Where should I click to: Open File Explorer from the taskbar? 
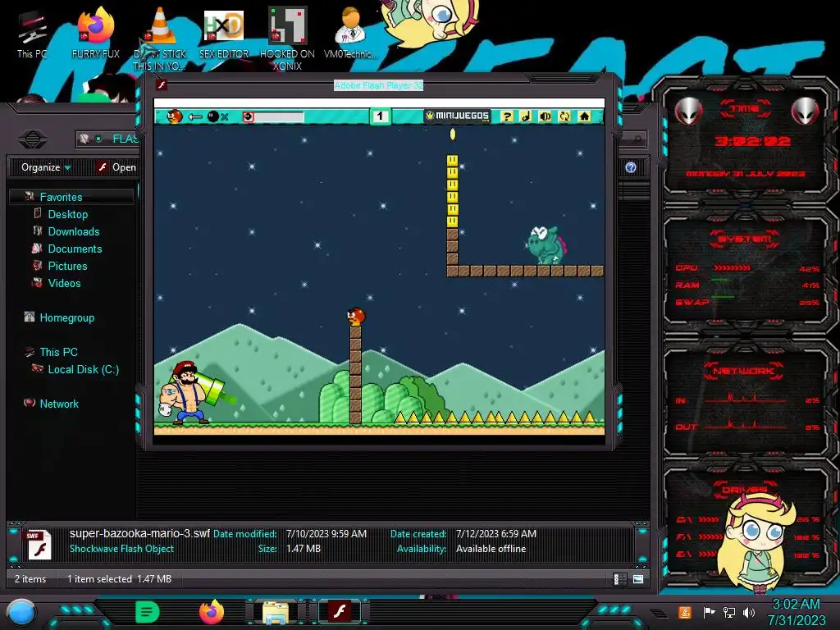pyautogui.click(x=276, y=612)
